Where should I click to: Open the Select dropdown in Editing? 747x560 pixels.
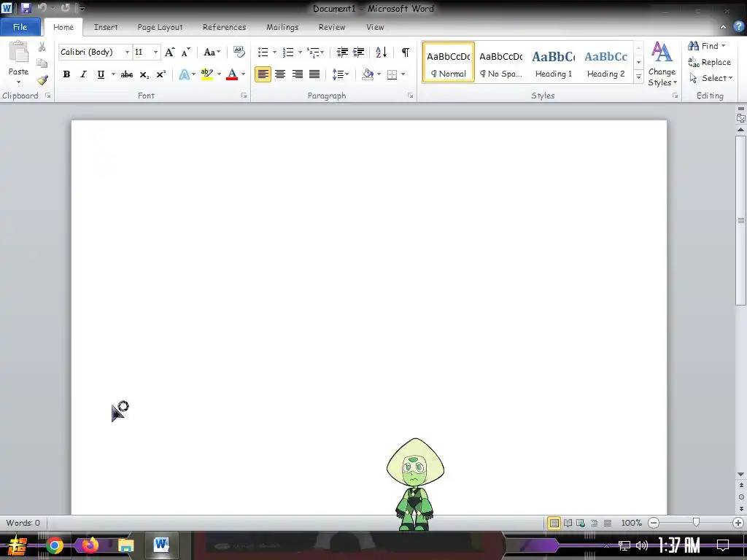pyautogui.click(x=712, y=78)
